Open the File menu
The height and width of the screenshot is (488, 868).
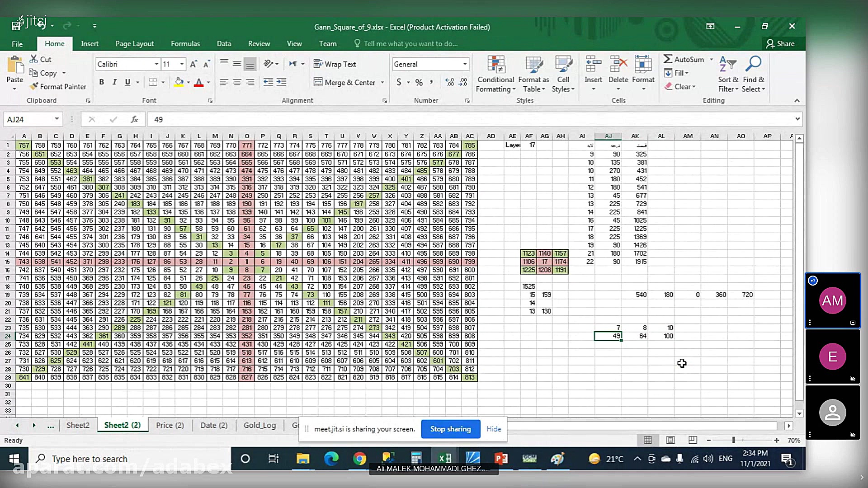pyautogui.click(x=17, y=43)
